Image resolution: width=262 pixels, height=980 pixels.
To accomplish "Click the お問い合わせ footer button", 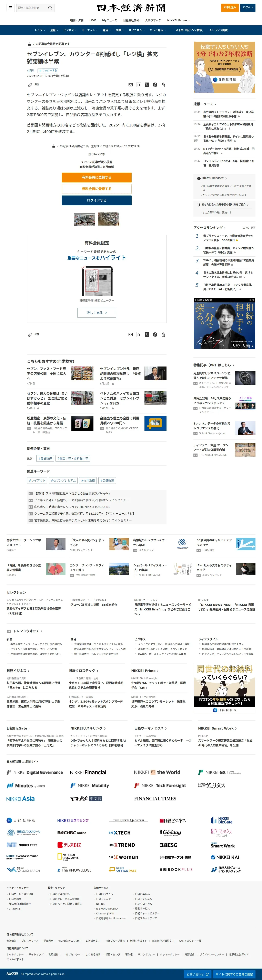I will coord(198,974).
